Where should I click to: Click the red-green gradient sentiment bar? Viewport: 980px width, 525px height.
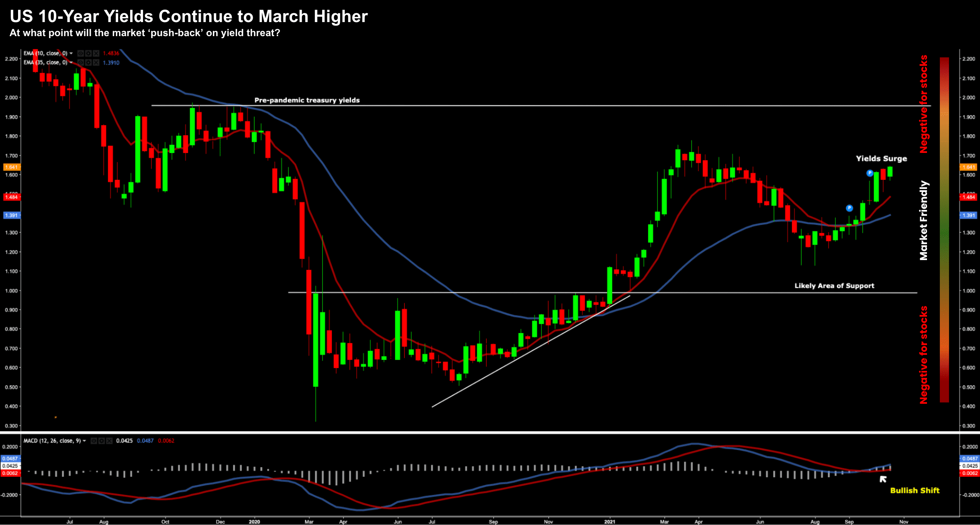944,229
